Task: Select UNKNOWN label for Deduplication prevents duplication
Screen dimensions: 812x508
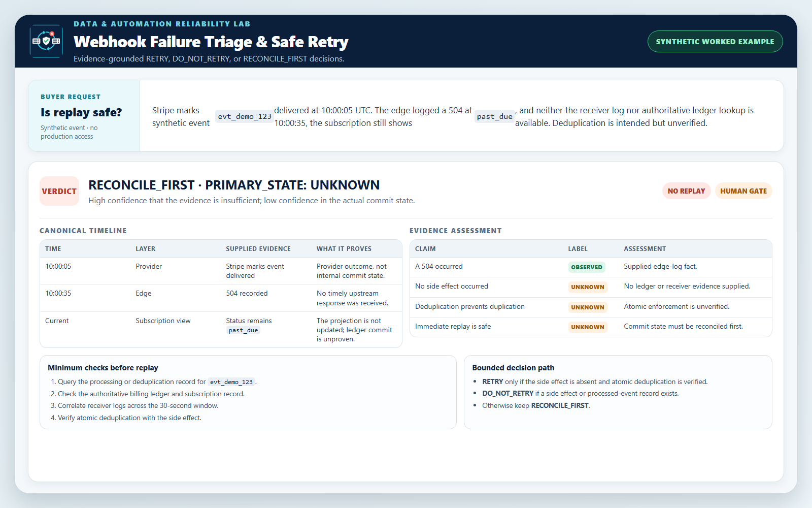Action: (588, 307)
